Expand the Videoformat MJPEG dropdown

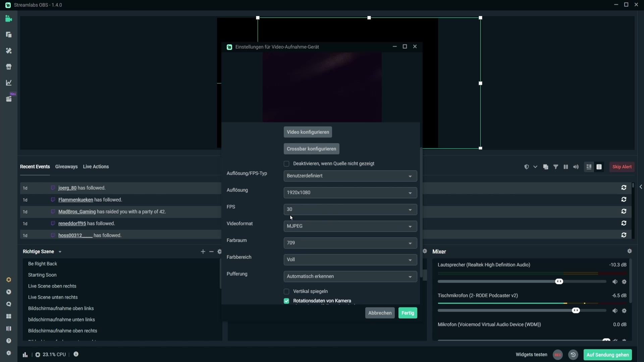[x=350, y=226]
